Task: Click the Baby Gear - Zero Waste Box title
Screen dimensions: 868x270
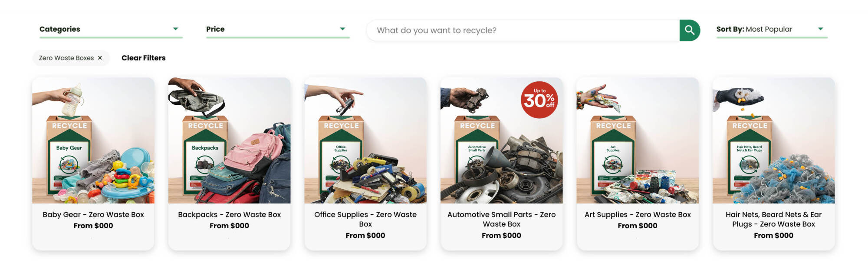Action: tap(93, 214)
